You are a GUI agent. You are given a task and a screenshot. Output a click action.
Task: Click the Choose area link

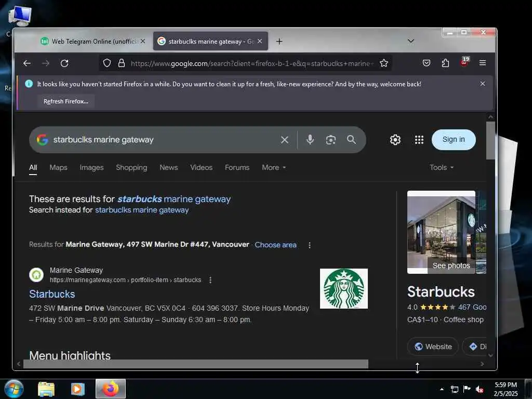(x=275, y=245)
